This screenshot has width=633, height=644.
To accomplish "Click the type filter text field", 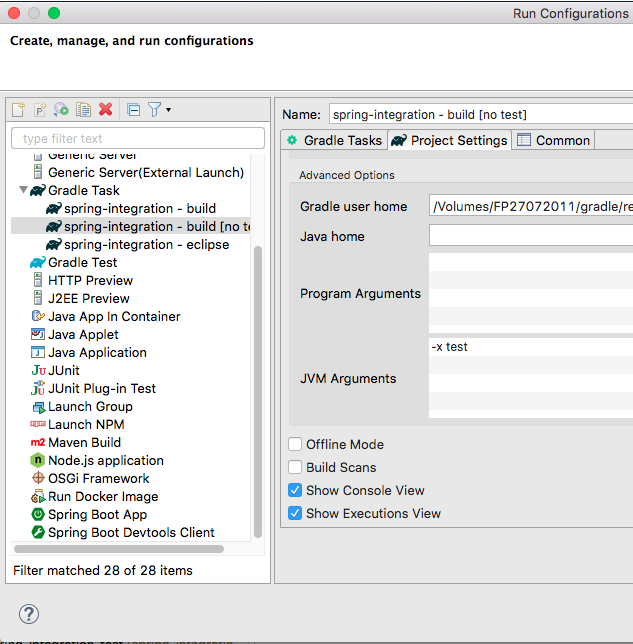I will coord(138,138).
